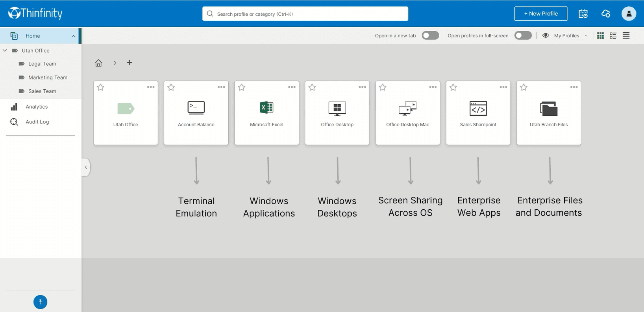Screen dimensions: 644x312
Task: Open Analytics from the sidebar
Action: 37,107
